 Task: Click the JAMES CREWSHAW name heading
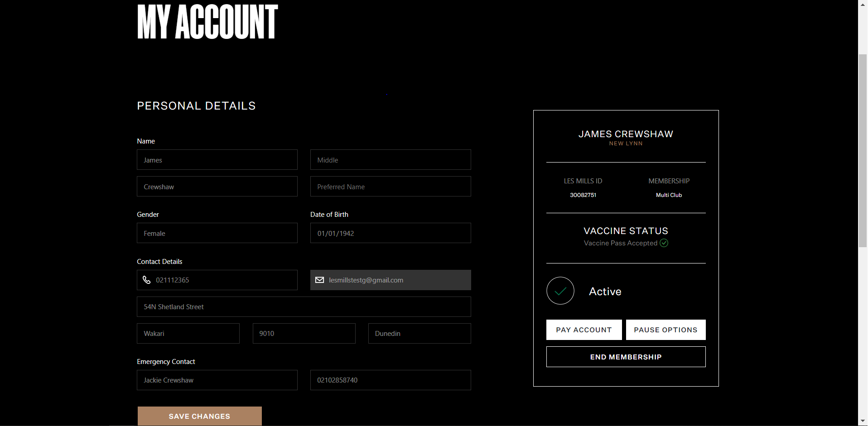[626, 134]
